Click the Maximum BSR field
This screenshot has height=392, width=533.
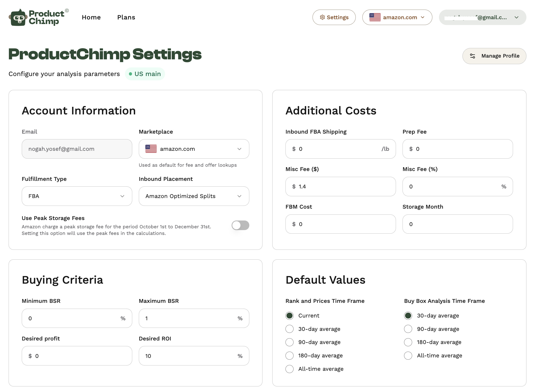(x=194, y=318)
